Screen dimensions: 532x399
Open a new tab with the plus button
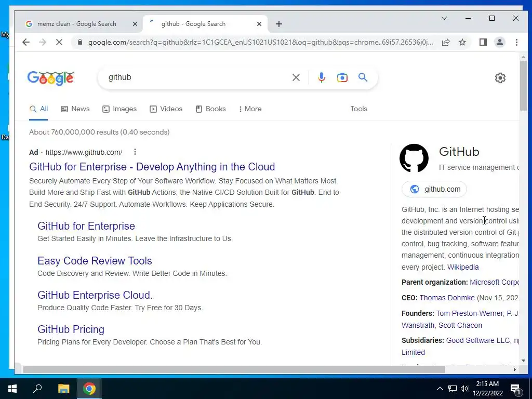point(279,24)
